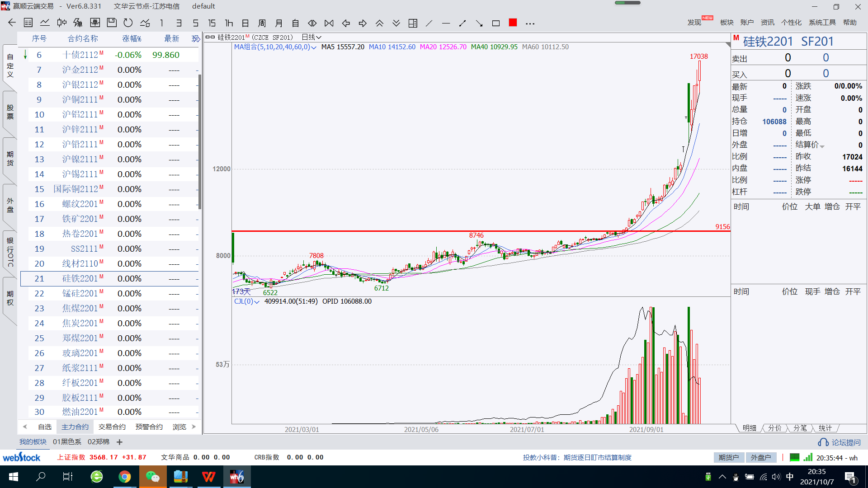The image size is (868, 488).
Task: Switch to the daily (日) period
Action: 245,23
